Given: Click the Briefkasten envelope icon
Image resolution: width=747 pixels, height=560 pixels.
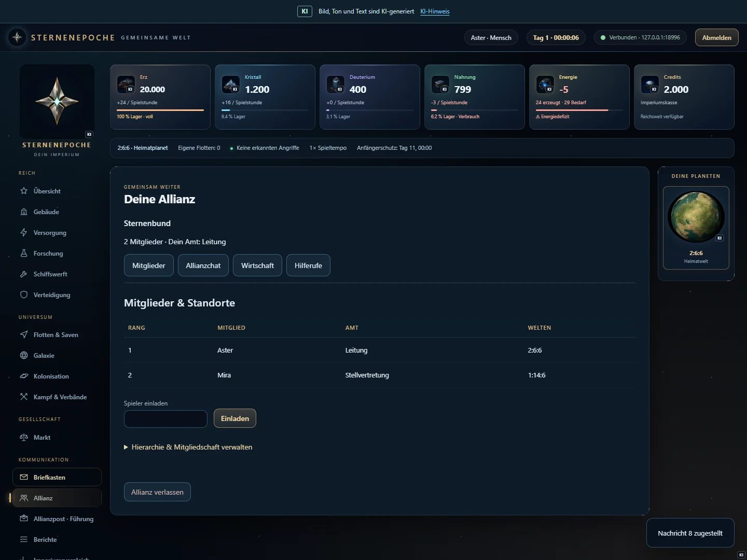Looking at the screenshot, I should click(24, 477).
